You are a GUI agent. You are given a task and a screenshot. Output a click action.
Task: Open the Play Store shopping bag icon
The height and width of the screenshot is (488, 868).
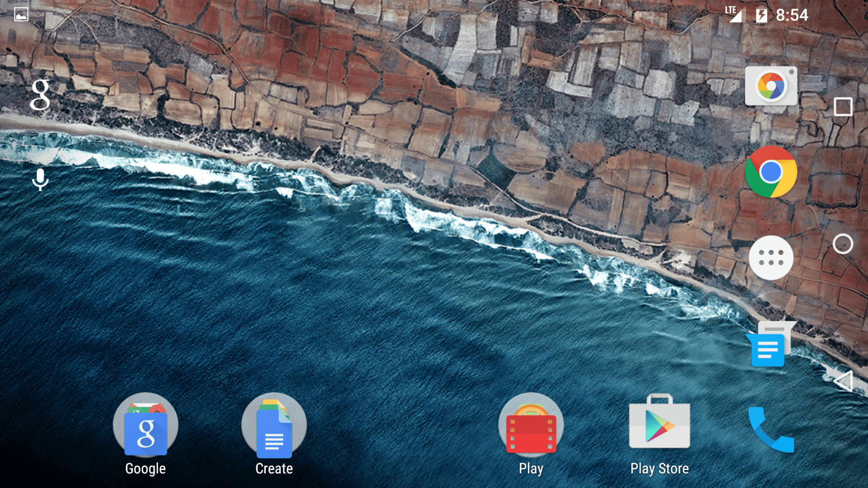[x=659, y=423]
